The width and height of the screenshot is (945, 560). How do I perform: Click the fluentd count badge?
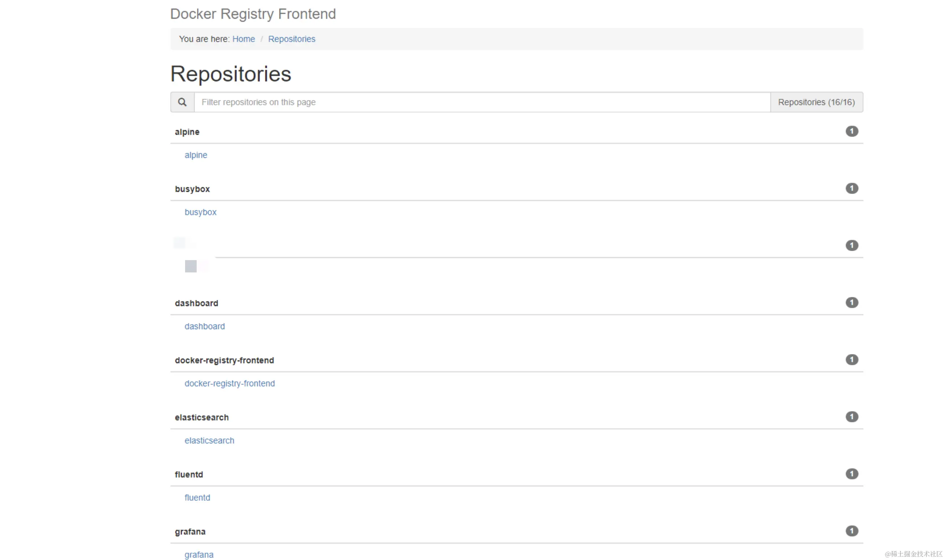[x=851, y=474]
